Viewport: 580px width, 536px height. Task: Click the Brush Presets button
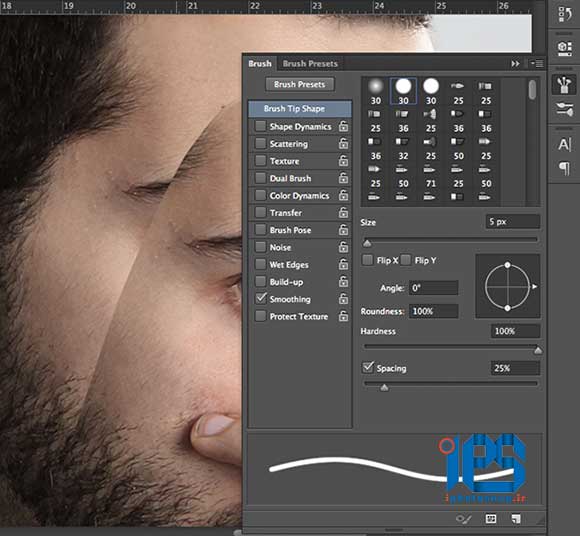300,84
